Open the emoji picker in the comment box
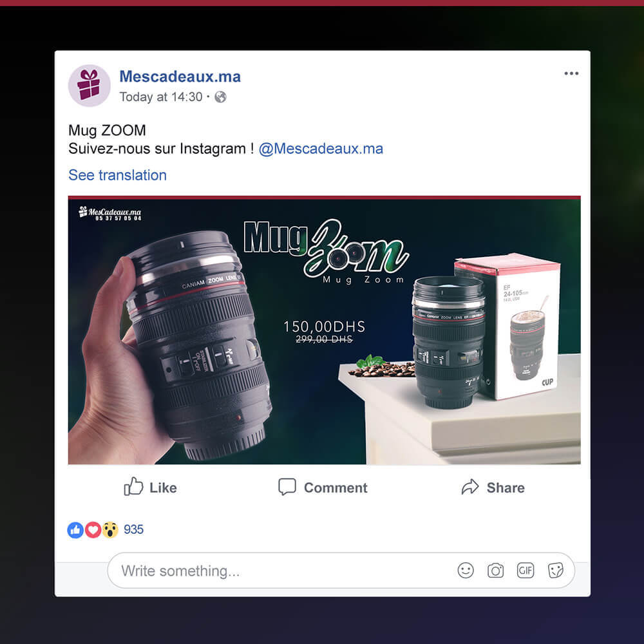Screen dimensions: 644x644 pyautogui.click(x=465, y=571)
